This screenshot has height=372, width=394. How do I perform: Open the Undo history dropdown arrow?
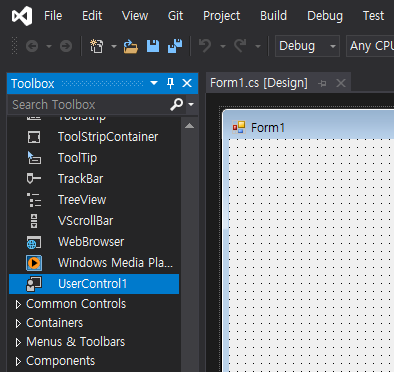[x=223, y=46]
